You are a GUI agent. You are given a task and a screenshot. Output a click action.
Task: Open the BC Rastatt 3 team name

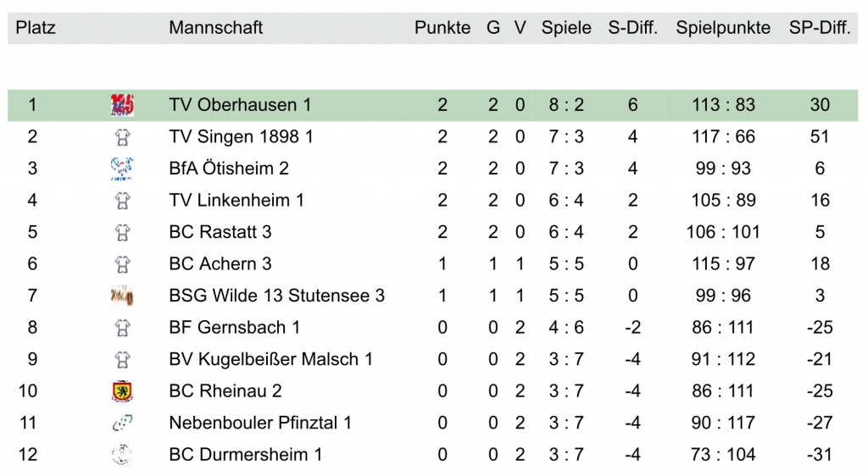coord(220,232)
